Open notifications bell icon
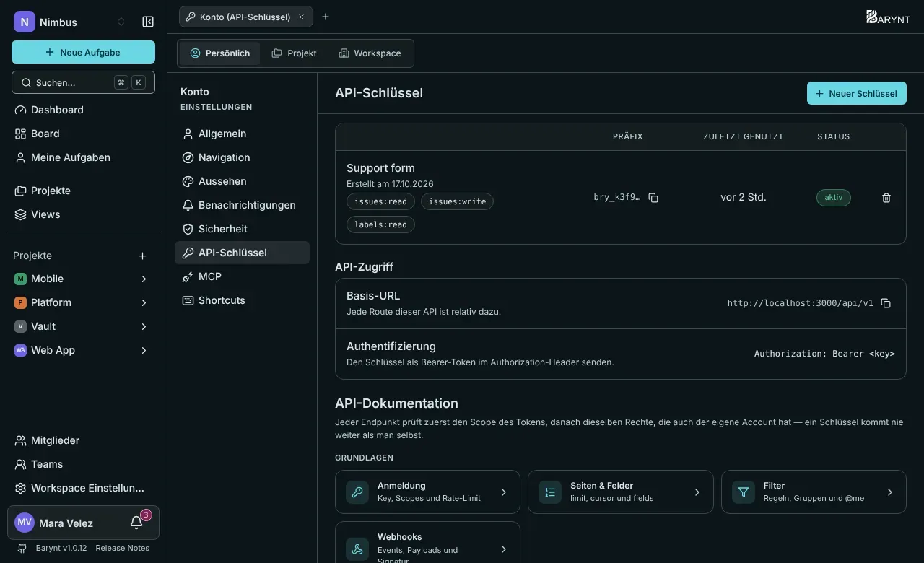Screen dimensions: 924x563 pyautogui.click(x=136, y=523)
